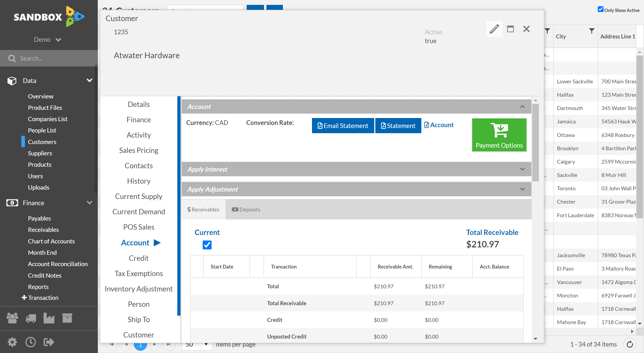Click the account panel vertical scrollbar
The height and width of the screenshot is (353, 644).
pyautogui.click(x=535, y=142)
